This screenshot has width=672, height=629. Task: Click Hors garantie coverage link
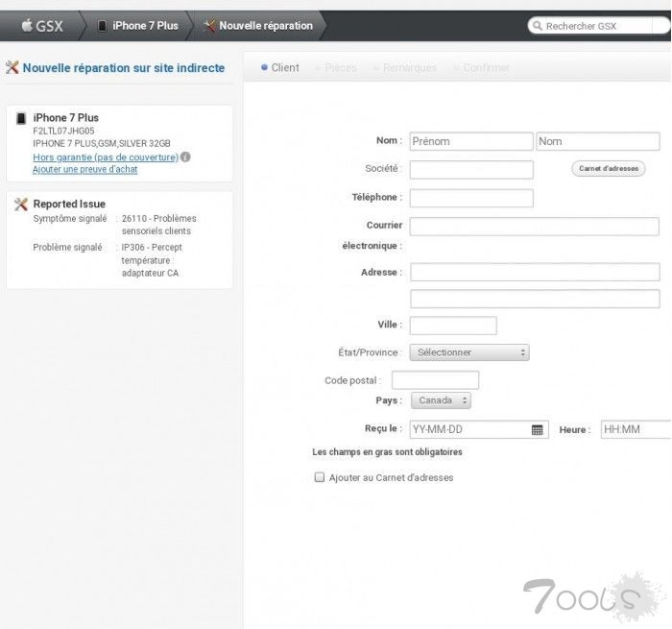click(x=106, y=157)
